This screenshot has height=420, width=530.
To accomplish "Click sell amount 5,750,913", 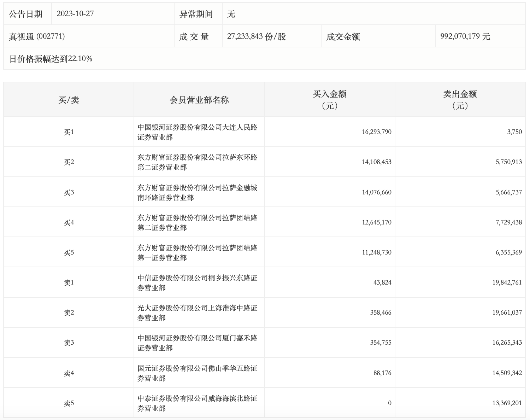I will [x=509, y=162].
